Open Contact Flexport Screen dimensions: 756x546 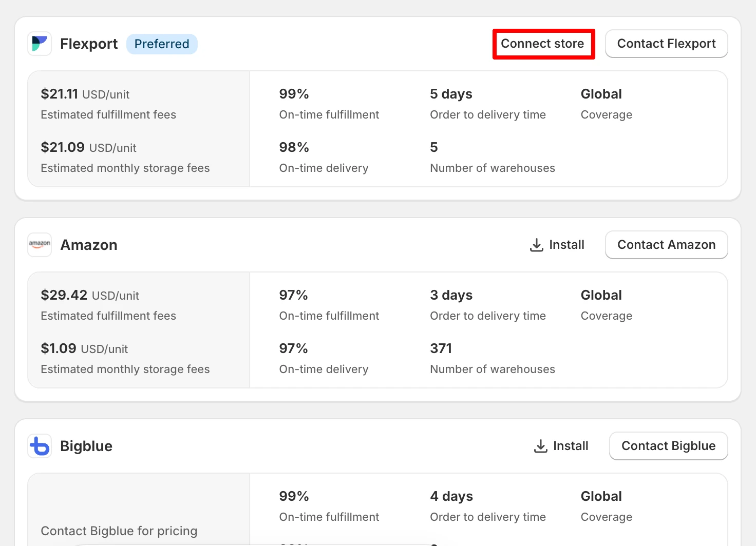click(666, 44)
